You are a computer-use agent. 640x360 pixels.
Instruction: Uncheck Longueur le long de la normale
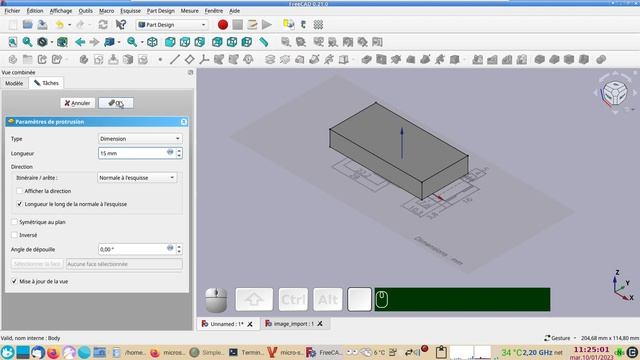tap(19, 204)
